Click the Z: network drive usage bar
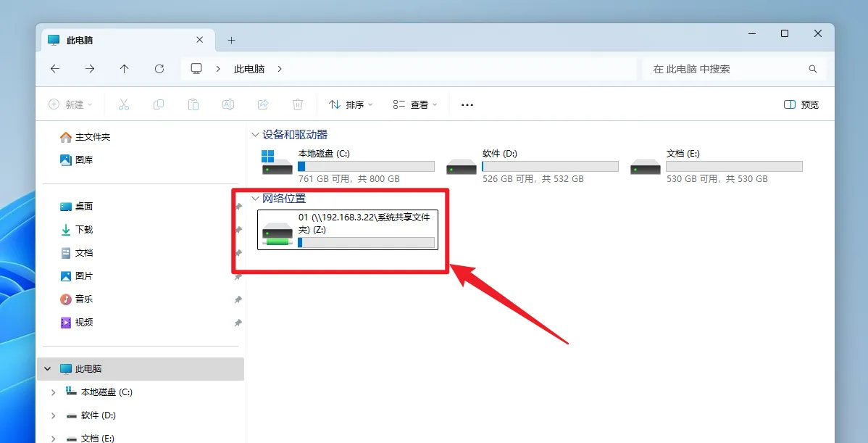868x443 pixels. click(x=366, y=243)
